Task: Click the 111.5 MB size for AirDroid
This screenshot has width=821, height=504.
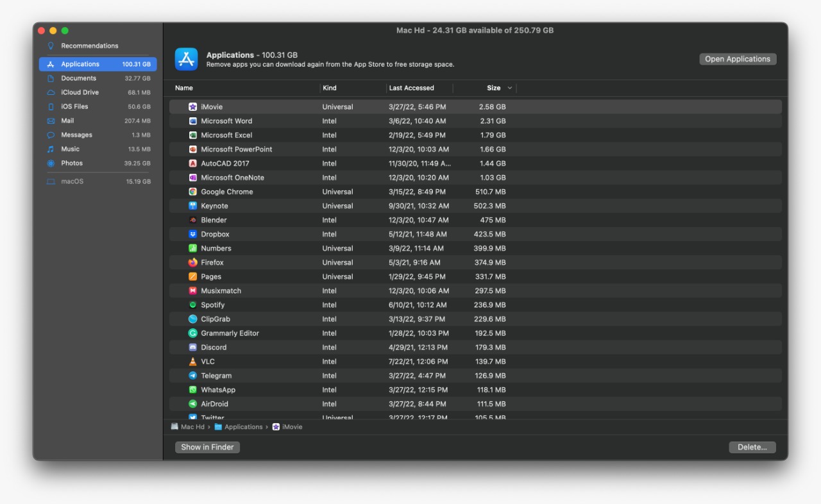Action: [491, 404]
